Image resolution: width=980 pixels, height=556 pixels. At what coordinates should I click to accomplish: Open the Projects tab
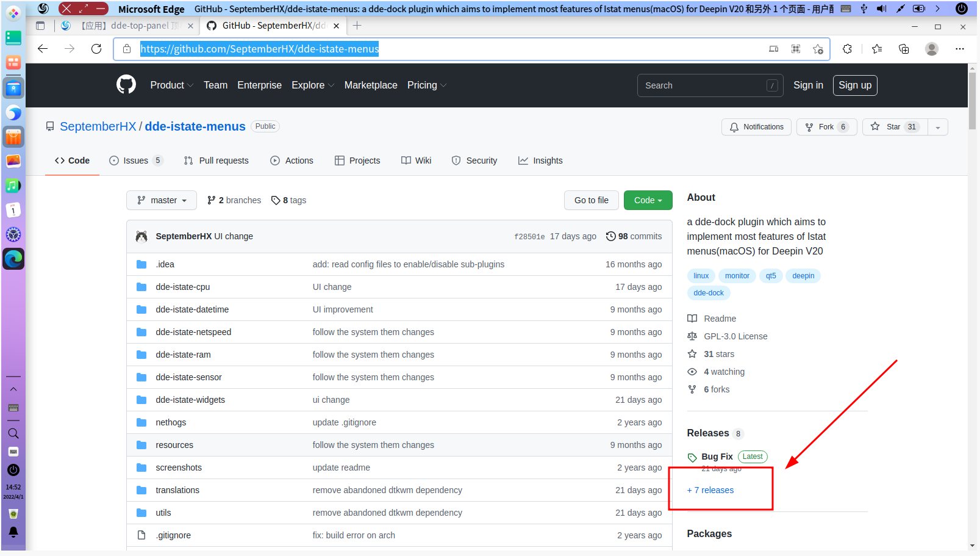(357, 161)
